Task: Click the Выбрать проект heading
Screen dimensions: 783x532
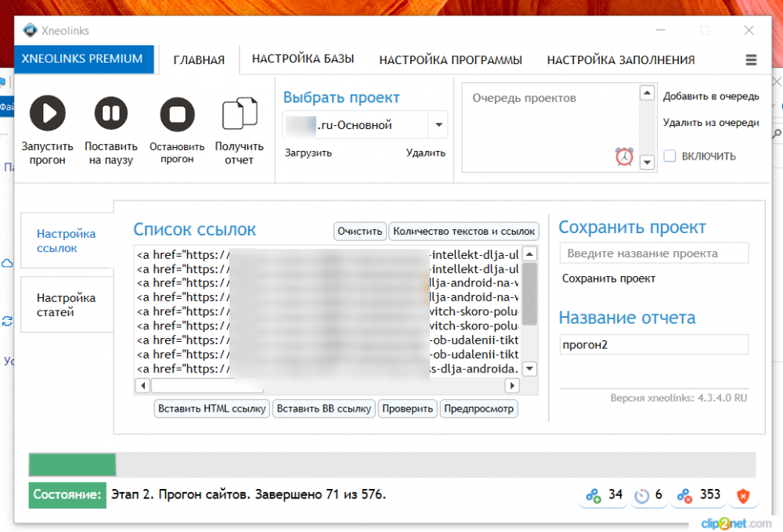Action: (x=341, y=97)
